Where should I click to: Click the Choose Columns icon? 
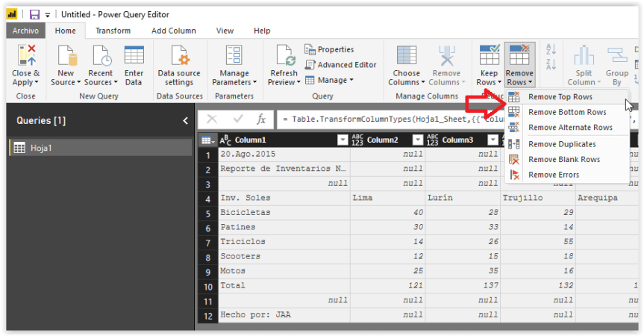tap(407, 56)
